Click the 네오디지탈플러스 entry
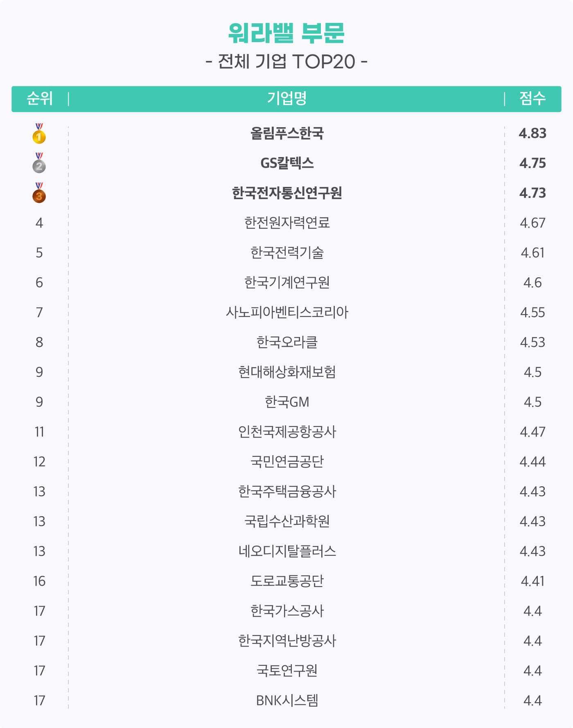573x728 pixels. [x=287, y=551]
